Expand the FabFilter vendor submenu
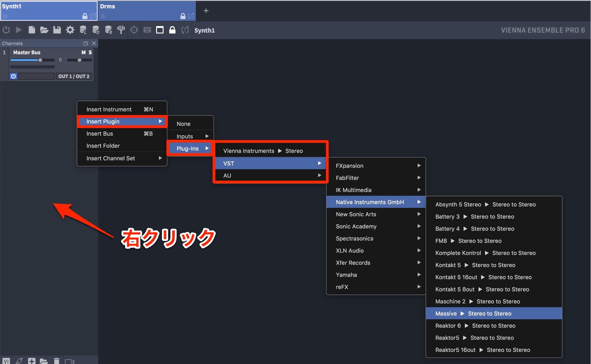 click(376, 178)
